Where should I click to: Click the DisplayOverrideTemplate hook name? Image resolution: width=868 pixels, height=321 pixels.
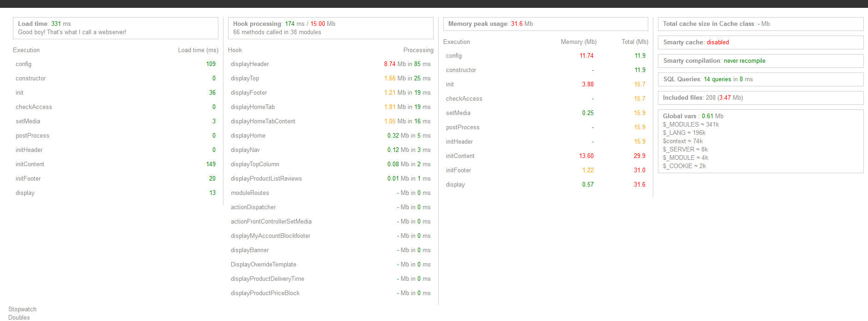[264, 265]
